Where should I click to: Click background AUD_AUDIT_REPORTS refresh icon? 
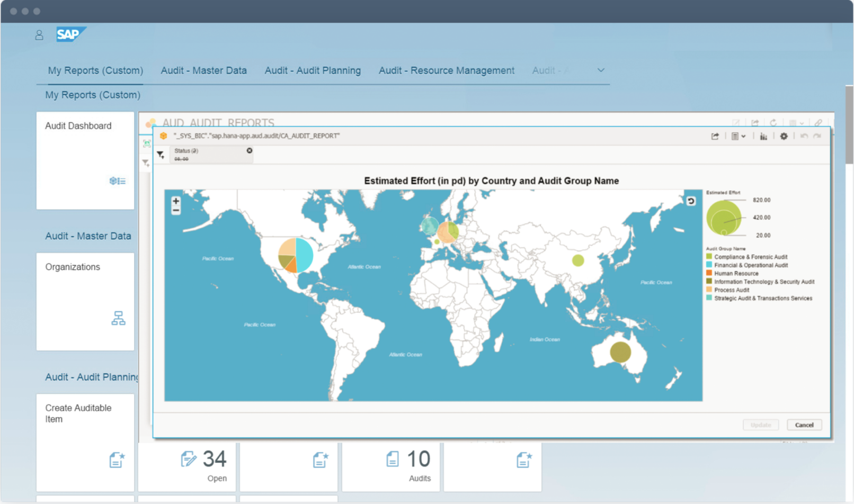click(773, 122)
